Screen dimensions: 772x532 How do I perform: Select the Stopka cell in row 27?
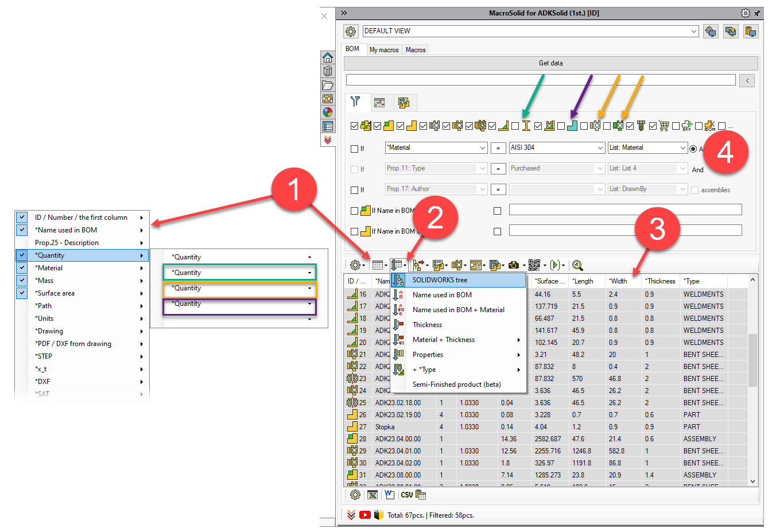(x=405, y=427)
